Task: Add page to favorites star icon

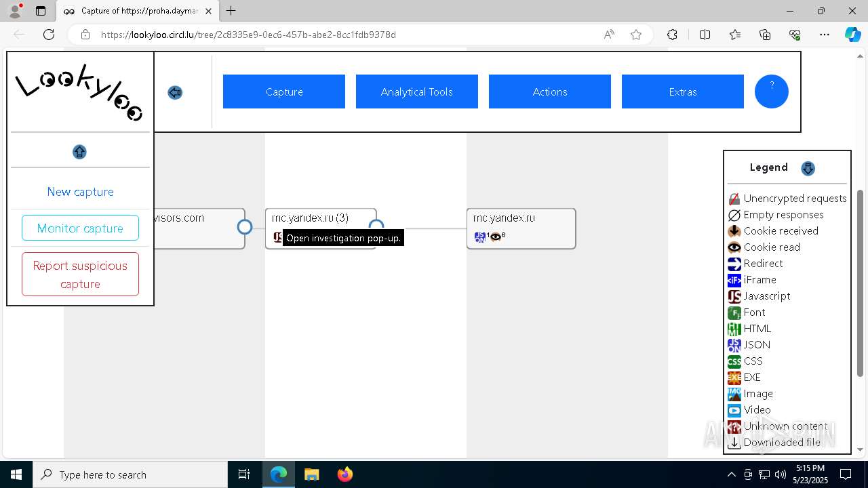Action: pyautogui.click(x=636, y=35)
